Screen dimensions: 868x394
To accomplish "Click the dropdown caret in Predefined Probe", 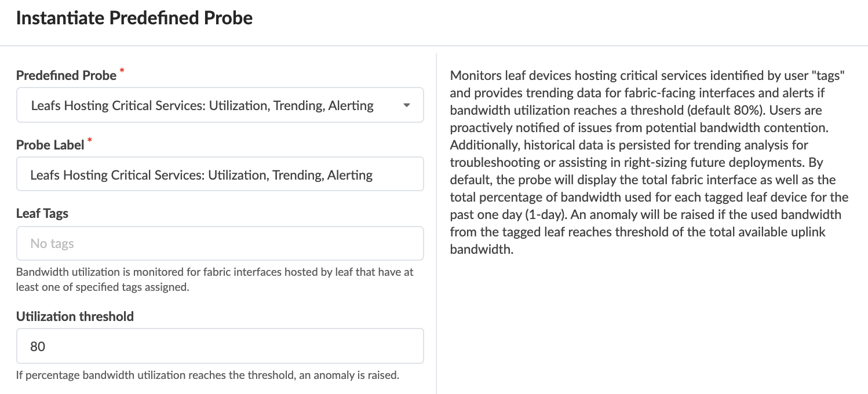I will [x=407, y=105].
